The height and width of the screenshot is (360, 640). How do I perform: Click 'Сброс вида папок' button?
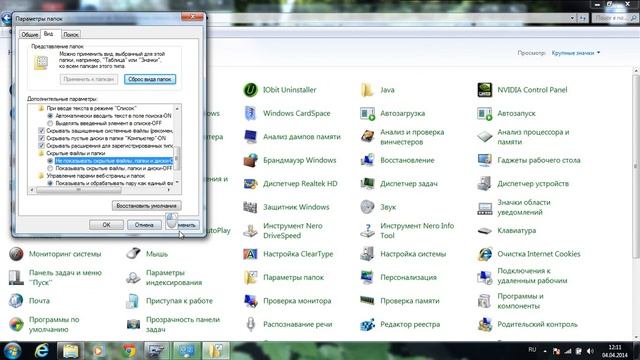coord(150,79)
